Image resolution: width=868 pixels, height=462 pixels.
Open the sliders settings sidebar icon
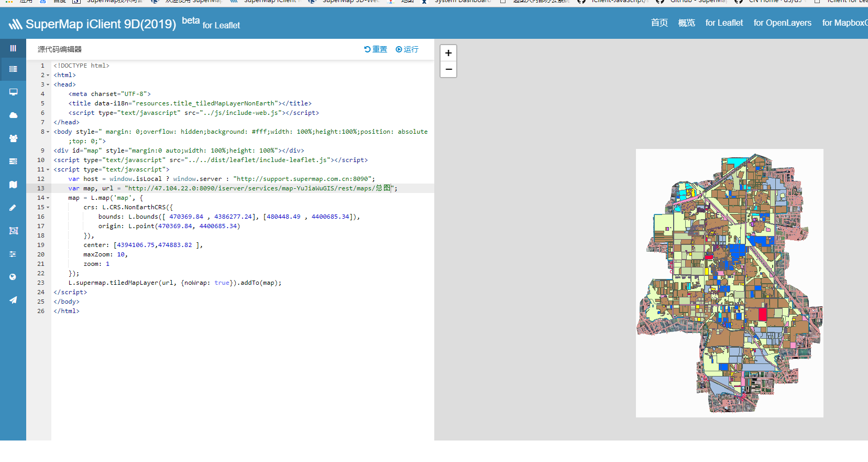(13, 254)
